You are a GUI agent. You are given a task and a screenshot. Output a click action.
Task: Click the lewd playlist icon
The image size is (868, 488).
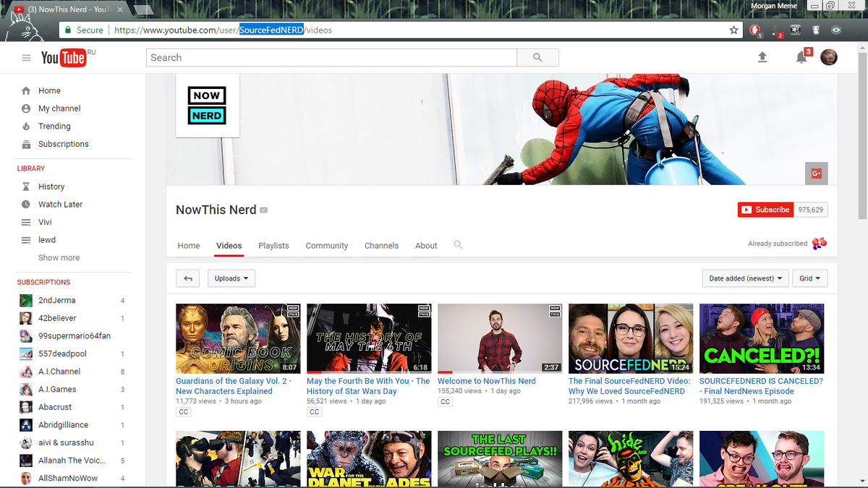tap(26, 240)
